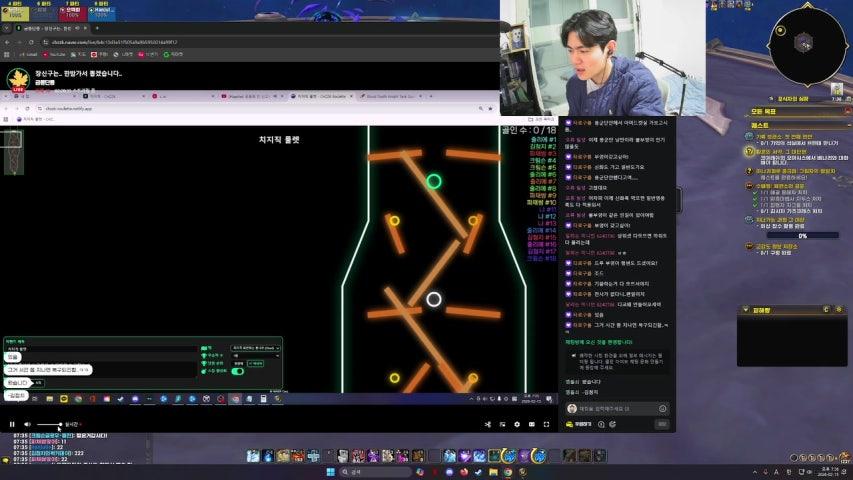
Task: Mute the stream volume speaker icon
Action: tap(27, 424)
